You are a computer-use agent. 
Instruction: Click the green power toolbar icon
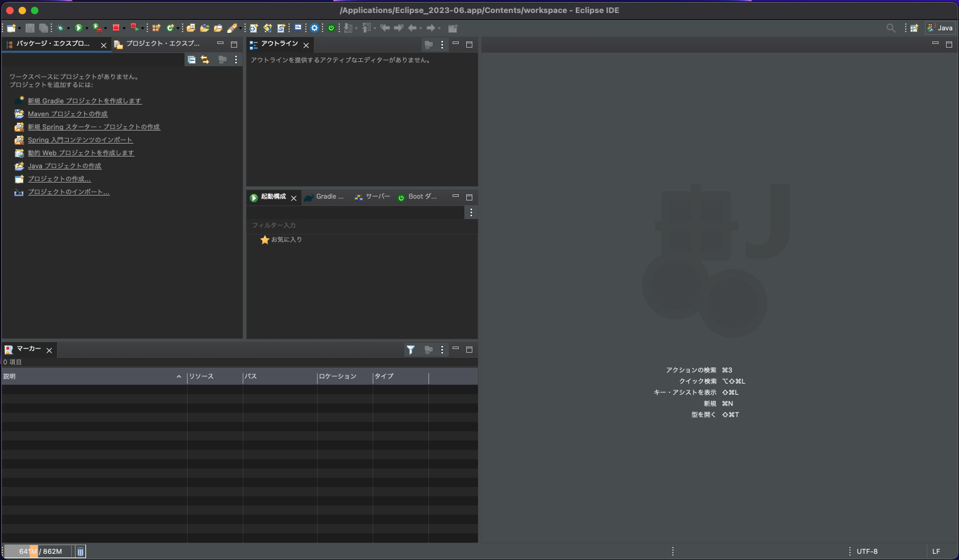331,28
